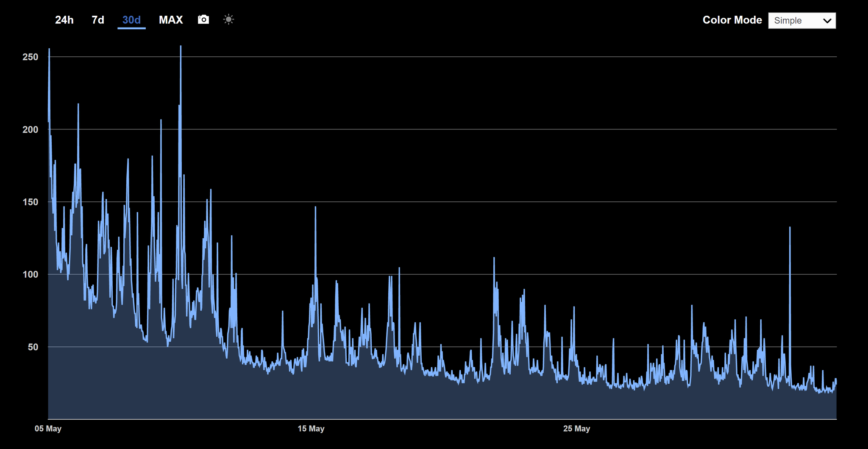
Task: Select the 30d time range tab
Action: tap(131, 20)
